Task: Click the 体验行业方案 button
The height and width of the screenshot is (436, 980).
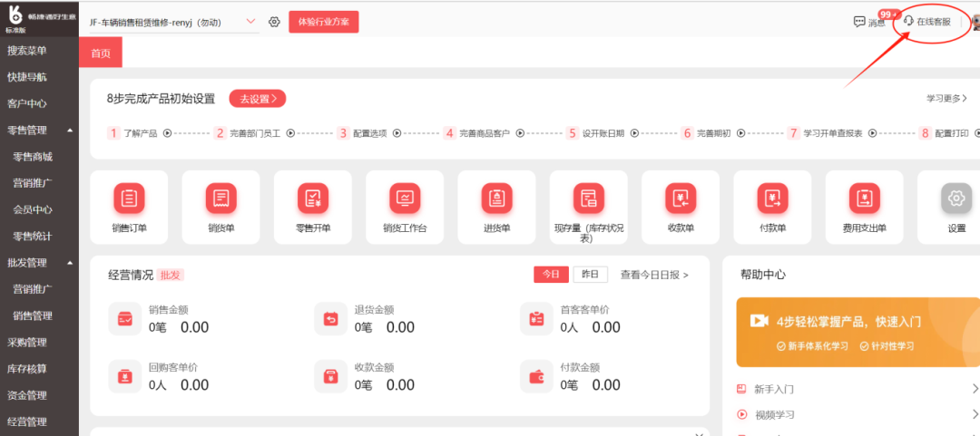Action: pos(324,22)
